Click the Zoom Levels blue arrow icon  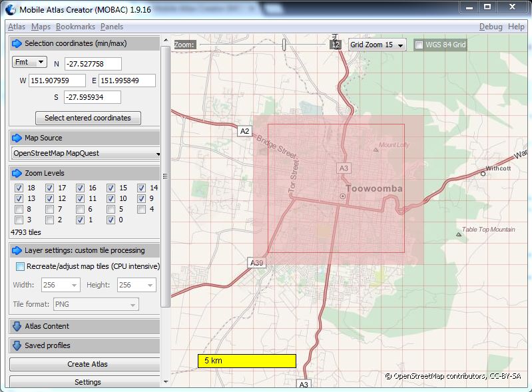[x=17, y=173]
